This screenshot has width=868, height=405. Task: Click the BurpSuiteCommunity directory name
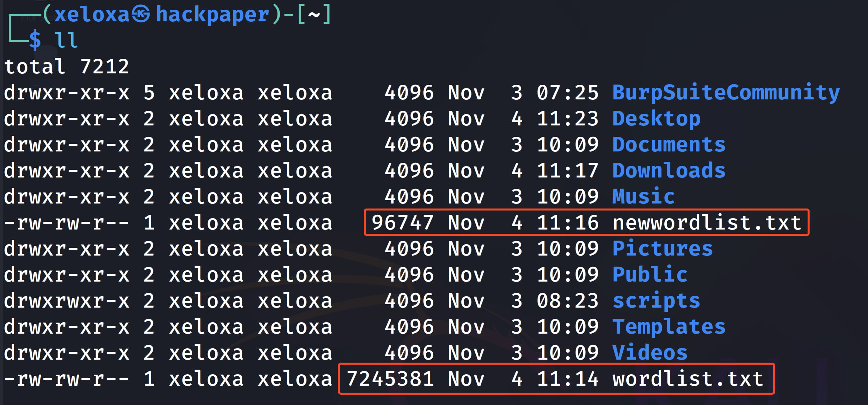725,93
